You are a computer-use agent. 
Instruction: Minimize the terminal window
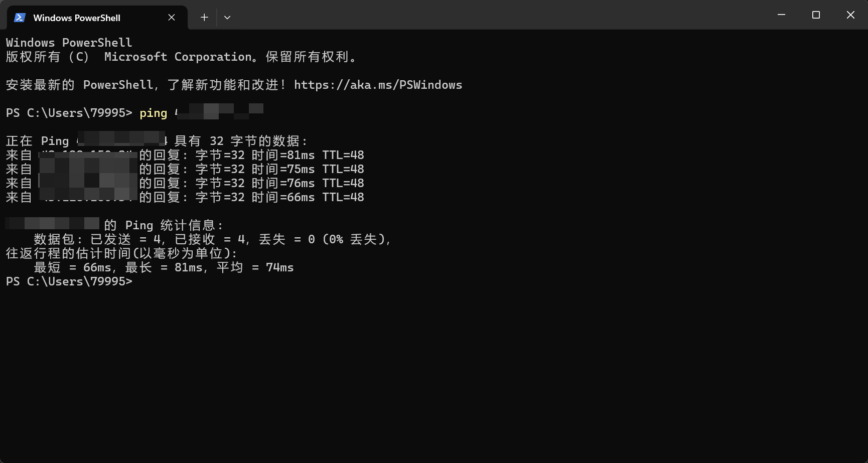(x=781, y=15)
